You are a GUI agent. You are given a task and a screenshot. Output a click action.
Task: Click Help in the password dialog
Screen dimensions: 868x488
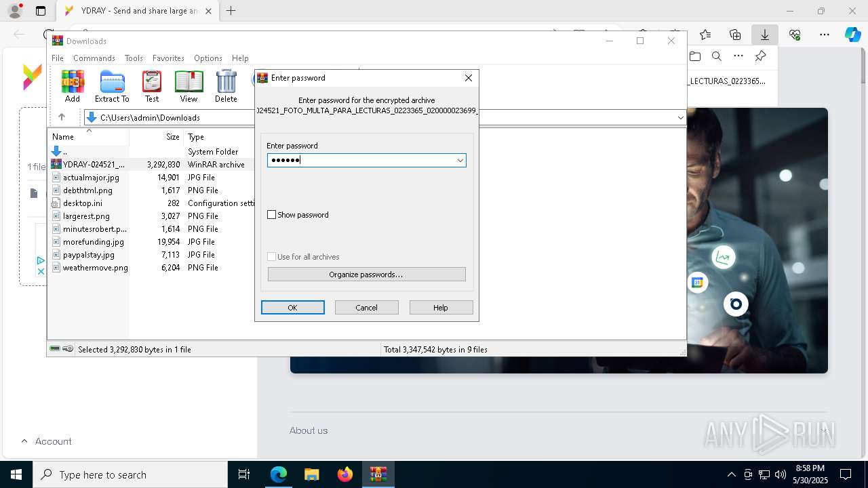click(441, 308)
